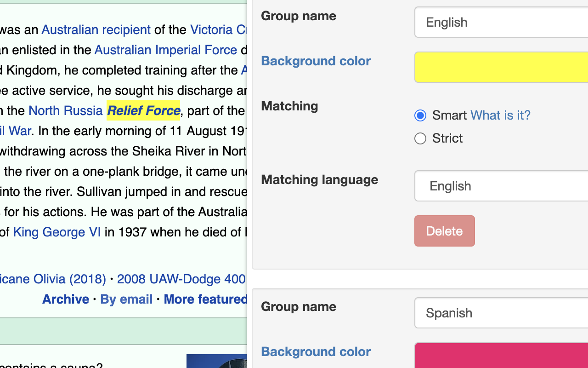Open the North Russia link
The height and width of the screenshot is (368, 588).
[65, 111]
